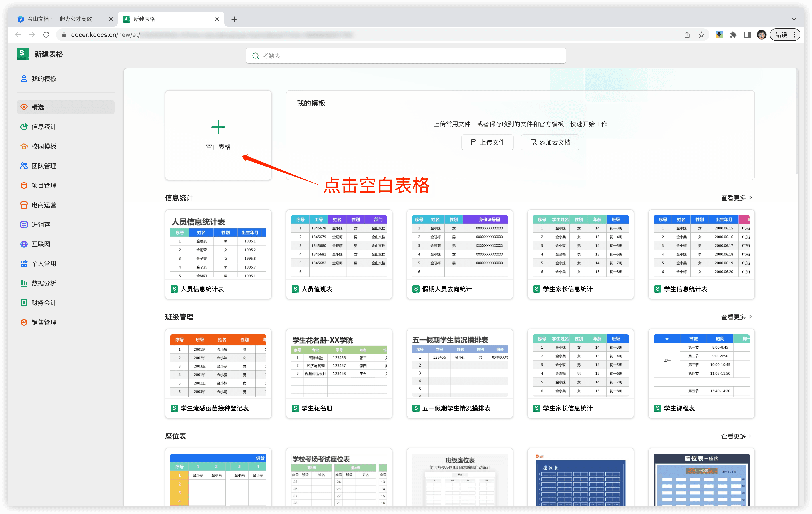Bookmark this page with the star icon
Image resolution: width=812 pixels, height=514 pixels.
[701, 34]
